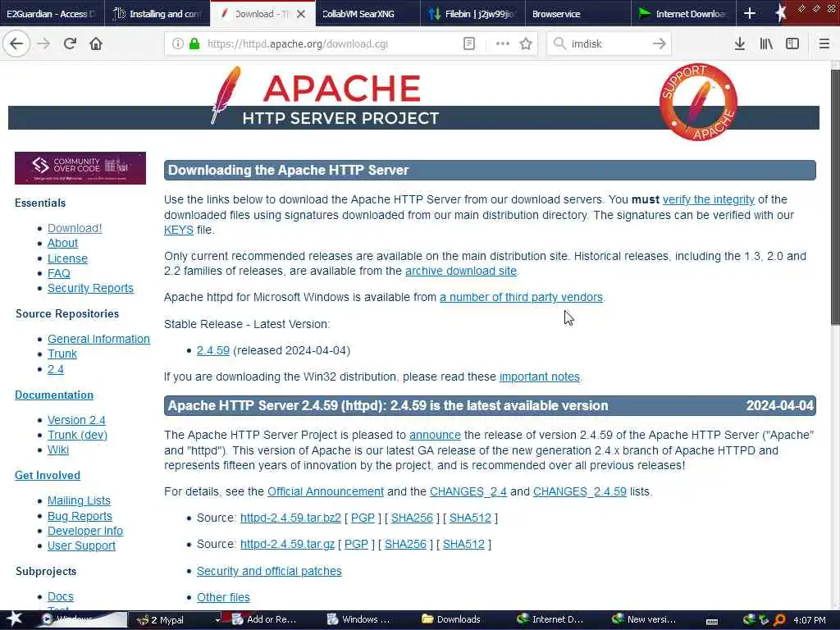Close the Download tab with X
Viewport: 840px width, 630px height.
coord(301,14)
